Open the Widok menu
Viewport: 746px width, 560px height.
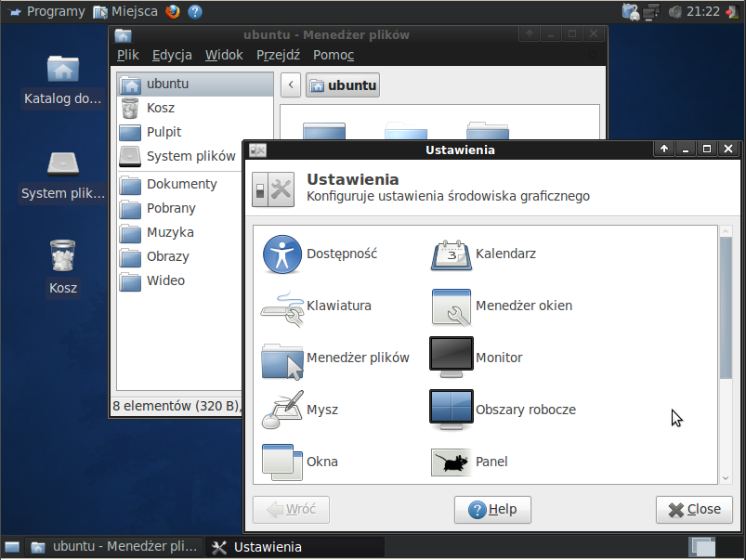(224, 55)
